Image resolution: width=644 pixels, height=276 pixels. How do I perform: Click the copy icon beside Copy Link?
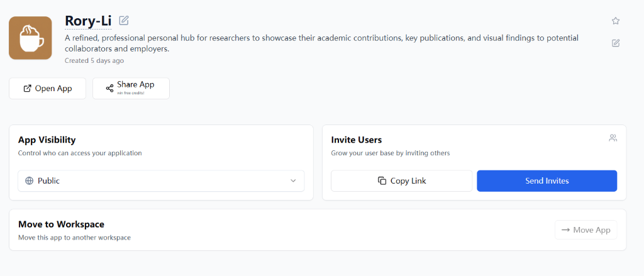(x=382, y=180)
